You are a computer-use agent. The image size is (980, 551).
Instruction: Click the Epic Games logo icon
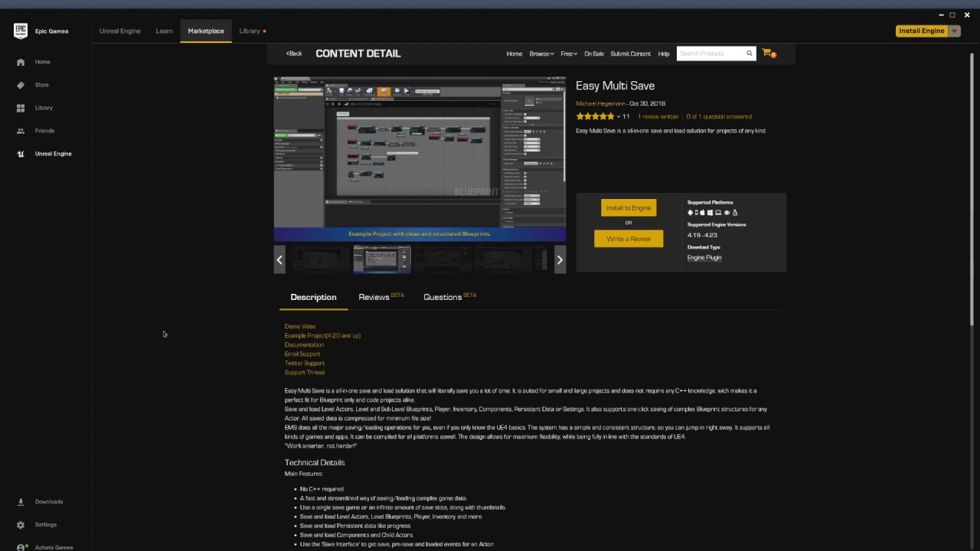[21, 31]
